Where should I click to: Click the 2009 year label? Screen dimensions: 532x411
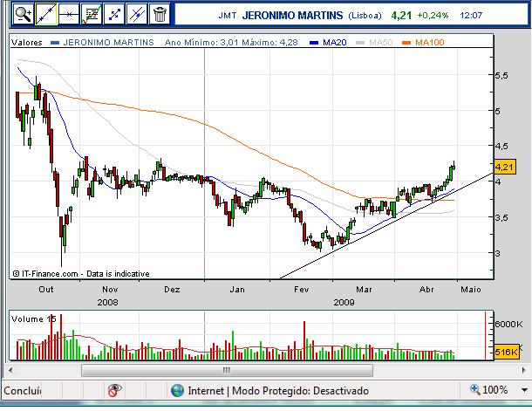point(344,303)
